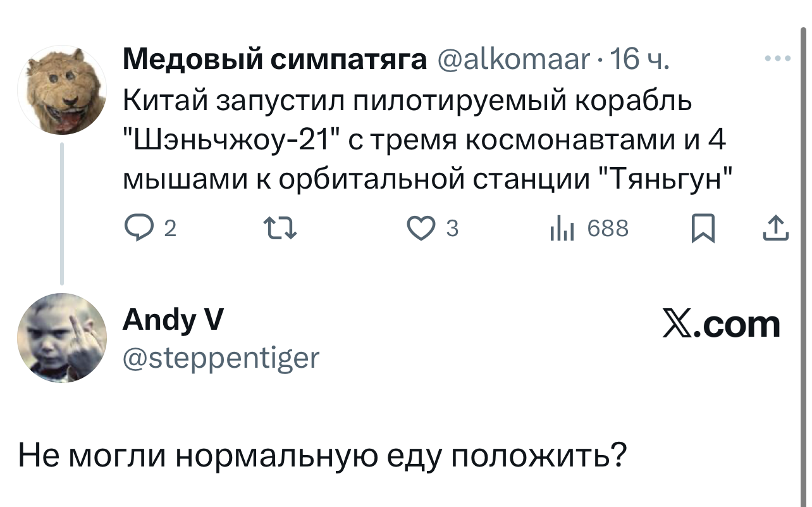
Task: Click the reply speech bubble icon
Action: coord(136,228)
